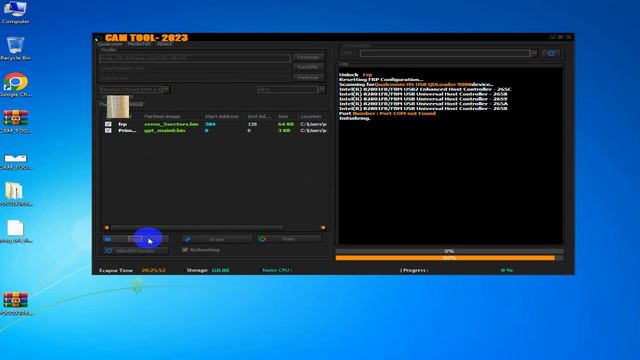The width and height of the screenshot is (640, 360).
Task: Maximize the CAM TOOL window
Action: [x=560, y=37]
